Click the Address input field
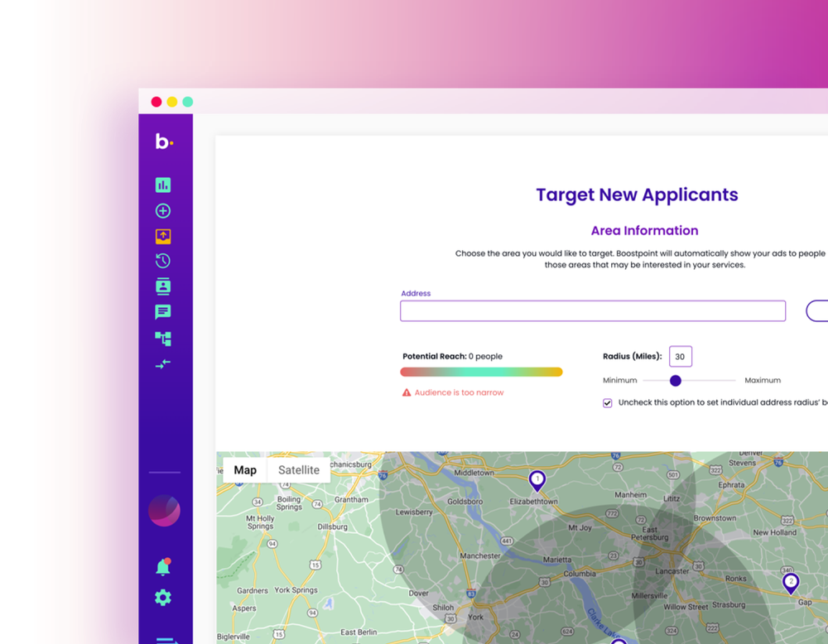The image size is (828, 644). [x=593, y=310]
